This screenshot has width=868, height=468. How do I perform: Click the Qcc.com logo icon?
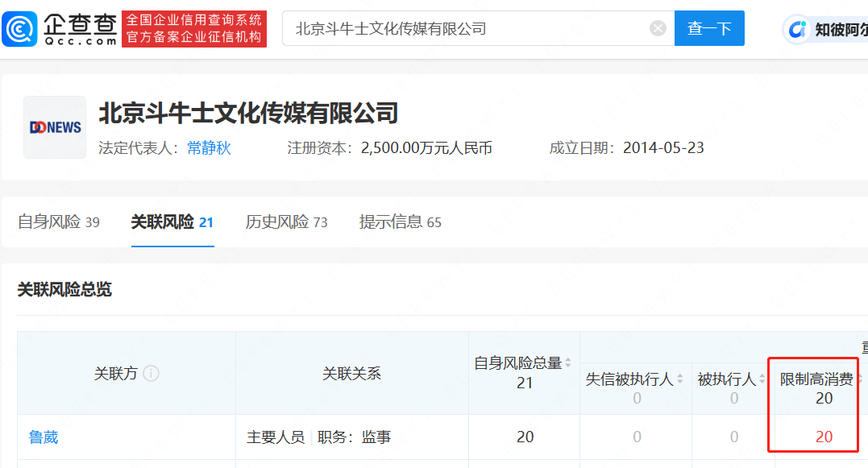[20, 29]
